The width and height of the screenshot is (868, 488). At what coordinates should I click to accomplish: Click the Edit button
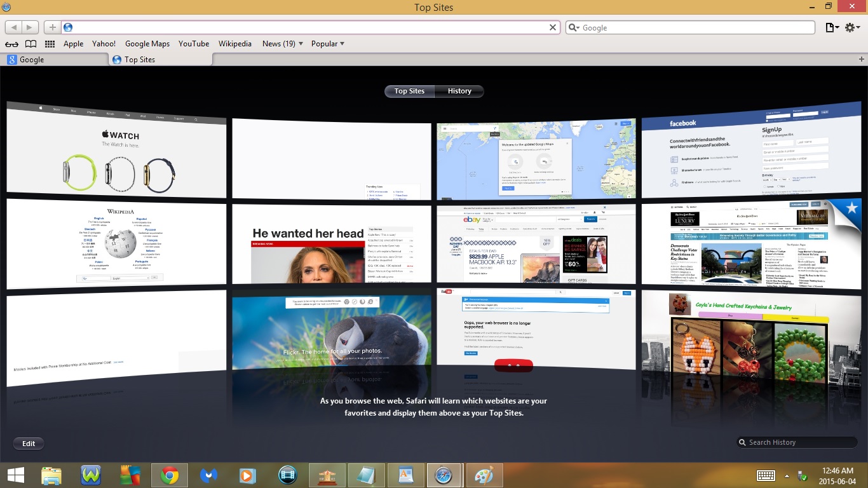[29, 444]
